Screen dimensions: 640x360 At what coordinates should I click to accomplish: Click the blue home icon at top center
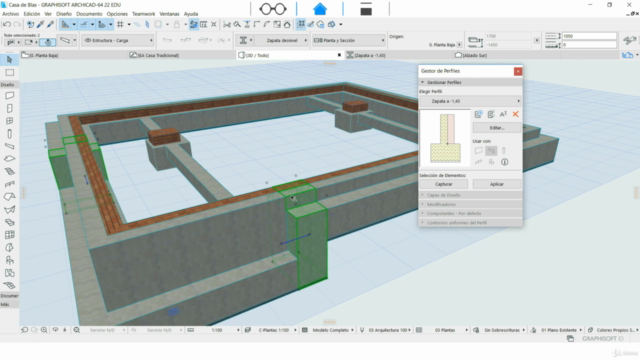(320, 9)
